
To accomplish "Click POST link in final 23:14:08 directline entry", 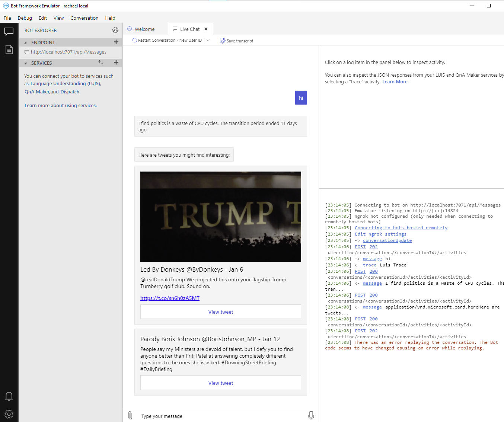I will click(x=360, y=331).
